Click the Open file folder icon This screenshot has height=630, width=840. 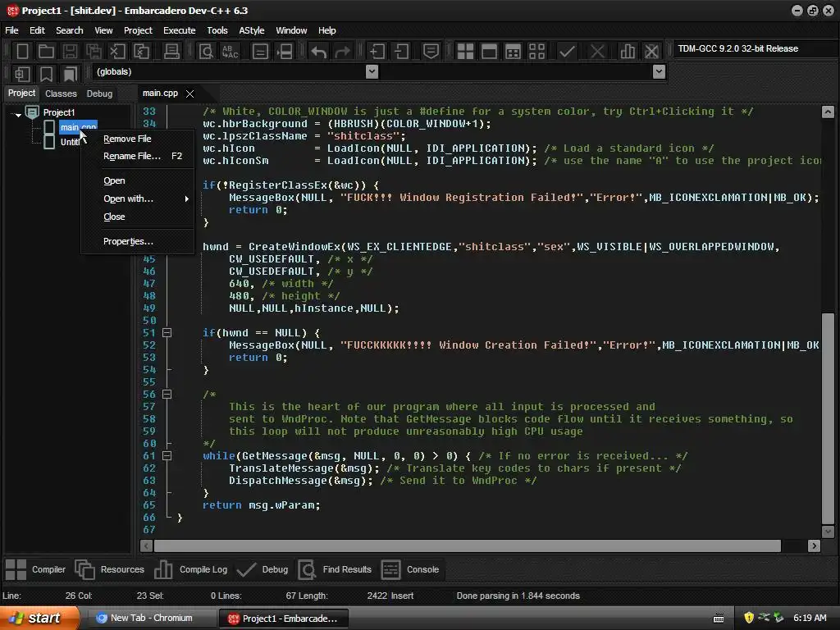point(46,52)
